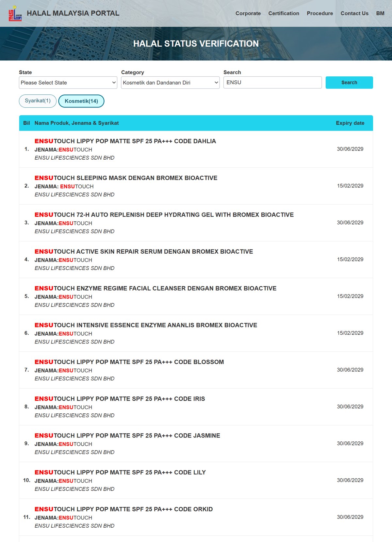Viewport: 392px width, 542px height.
Task: Click the HALAL STATUS VERIFICATION heading
Action: pos(196,43)
